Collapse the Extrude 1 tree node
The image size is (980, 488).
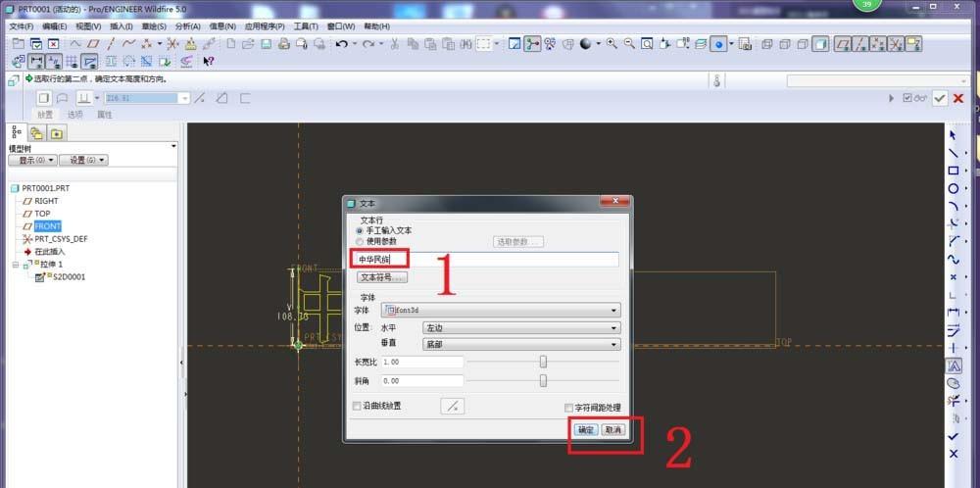(17, 265)
